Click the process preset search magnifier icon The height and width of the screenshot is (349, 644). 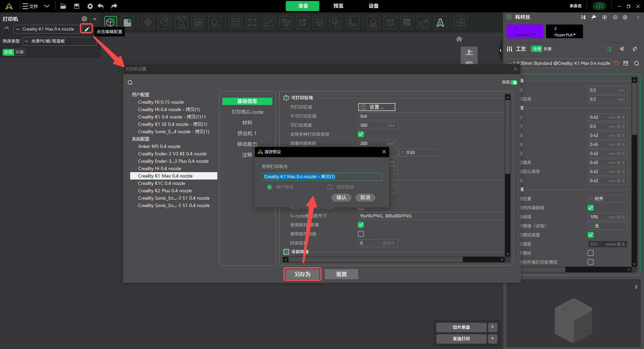point(636,63)
